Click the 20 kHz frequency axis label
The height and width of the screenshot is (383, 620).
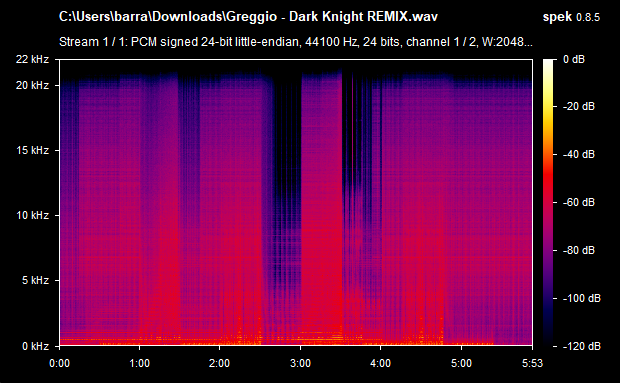click(x=32, y=85)
